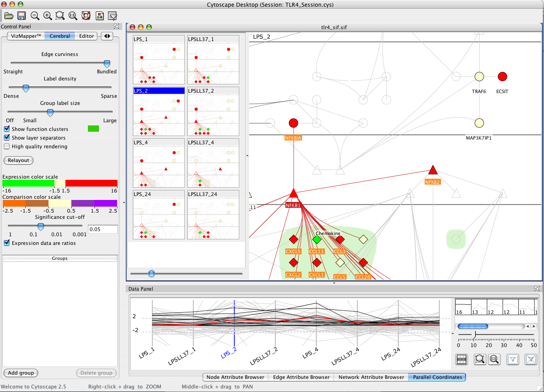Collapse the thumbnail pane via splitter arrow
The height and width of the screenshot is (392, 544).
[x=247, y=156]
